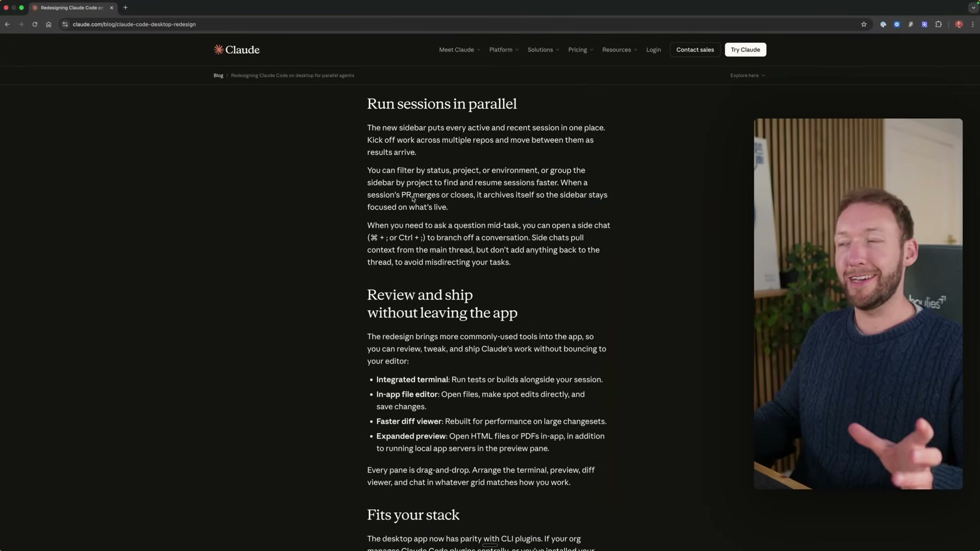Screen dimensions: 980x551
Task: Click the Try Claude button
Action: (745, 49)
